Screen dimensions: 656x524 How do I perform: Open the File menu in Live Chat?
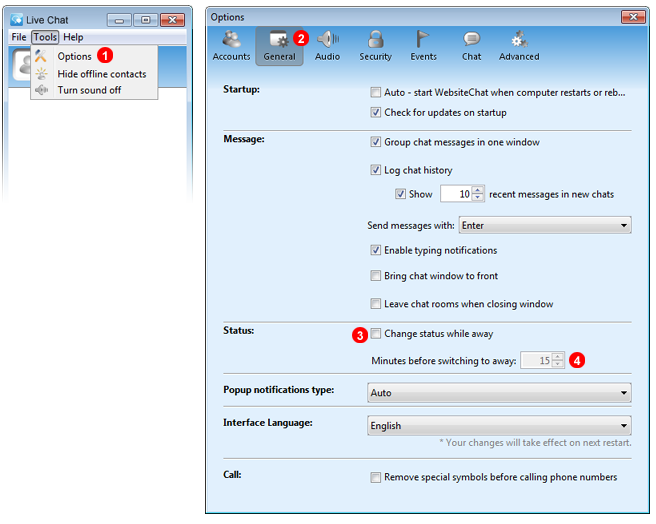click(x=19, y=37)
